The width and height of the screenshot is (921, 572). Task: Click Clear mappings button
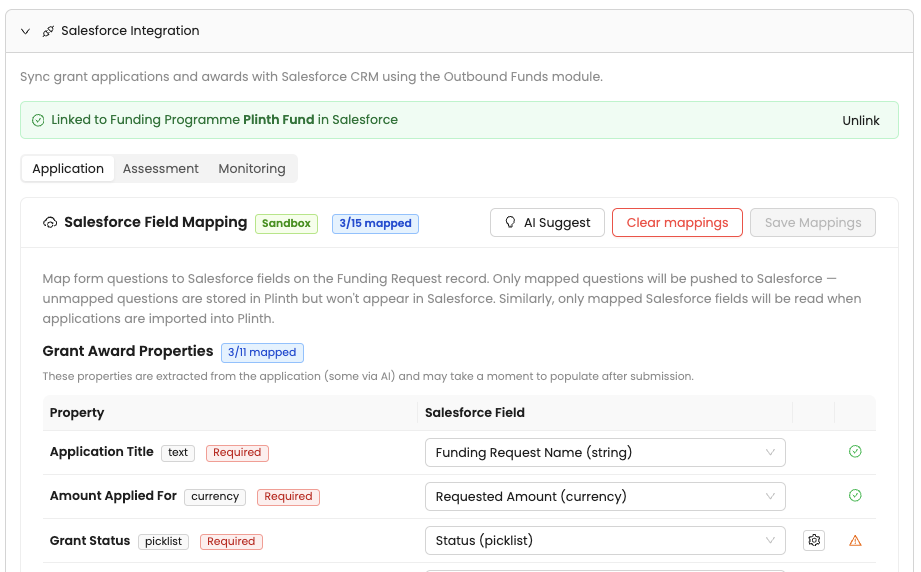[x=677, y=223]
